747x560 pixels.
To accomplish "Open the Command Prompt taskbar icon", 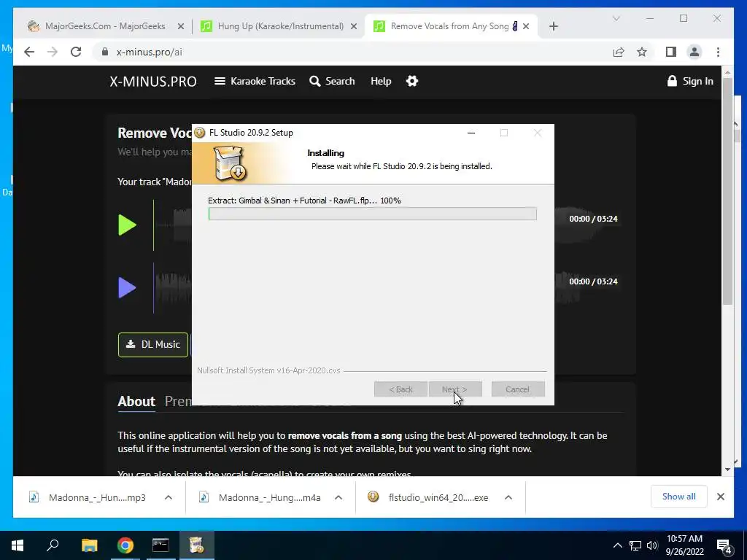I will [160, 545].
